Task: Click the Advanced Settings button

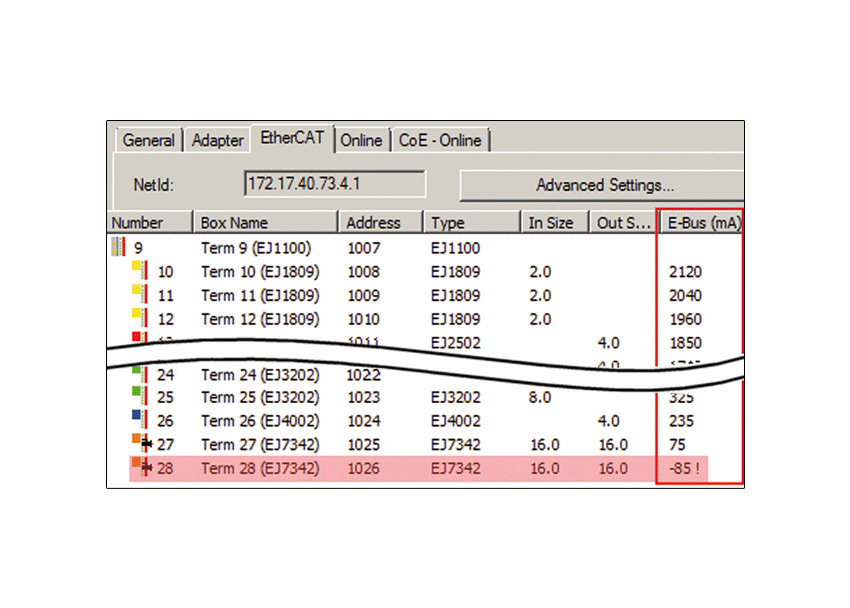Action: (602, 185)
